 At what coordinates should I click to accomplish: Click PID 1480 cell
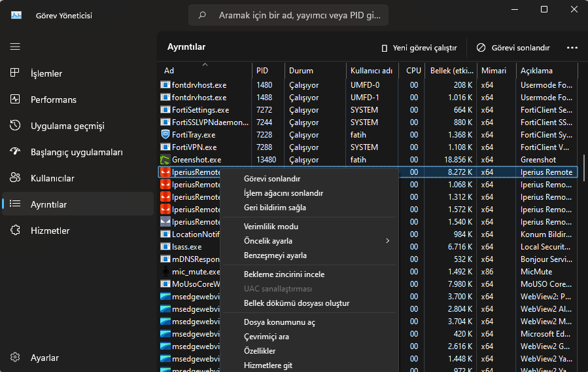264,85
